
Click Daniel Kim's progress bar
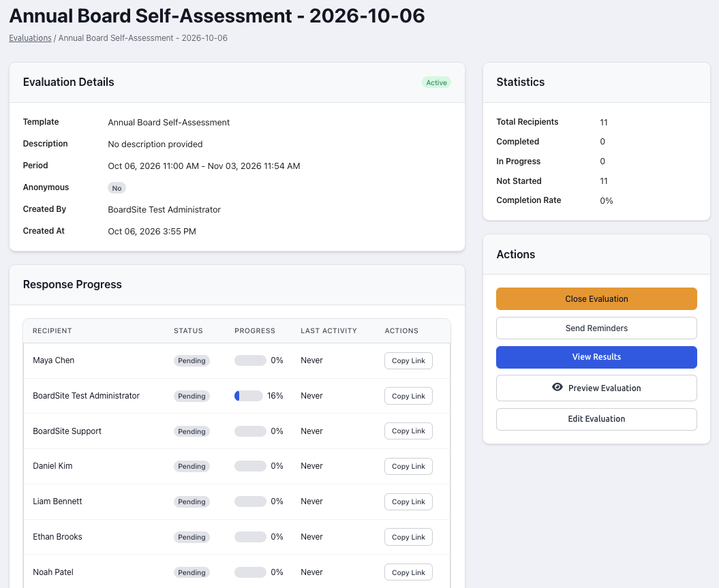(250, 466)
